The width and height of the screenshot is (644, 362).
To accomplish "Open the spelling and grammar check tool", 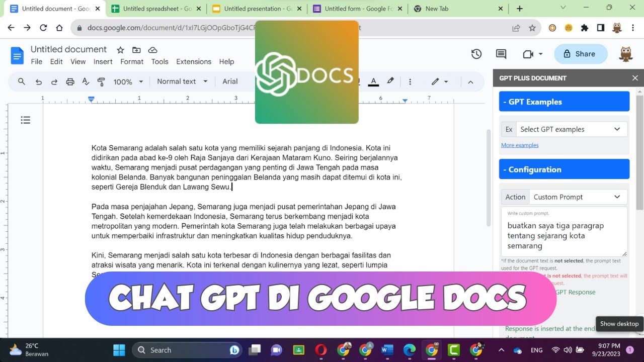I will [86, 81].
